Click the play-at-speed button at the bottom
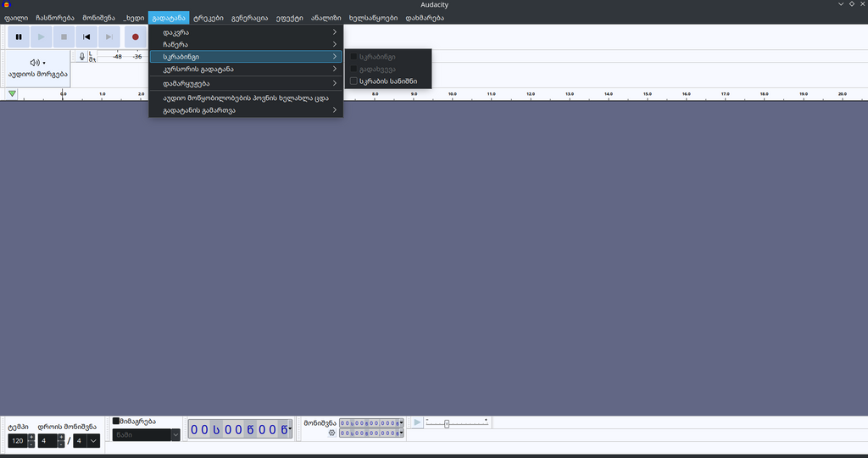The width and height of the screenshot is (868, 458). (417, 422)
